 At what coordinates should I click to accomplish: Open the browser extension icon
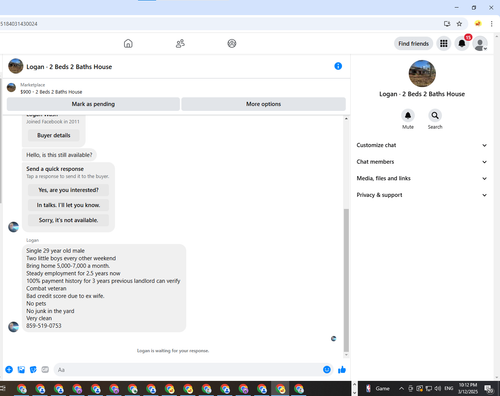[x=478, y=24]
